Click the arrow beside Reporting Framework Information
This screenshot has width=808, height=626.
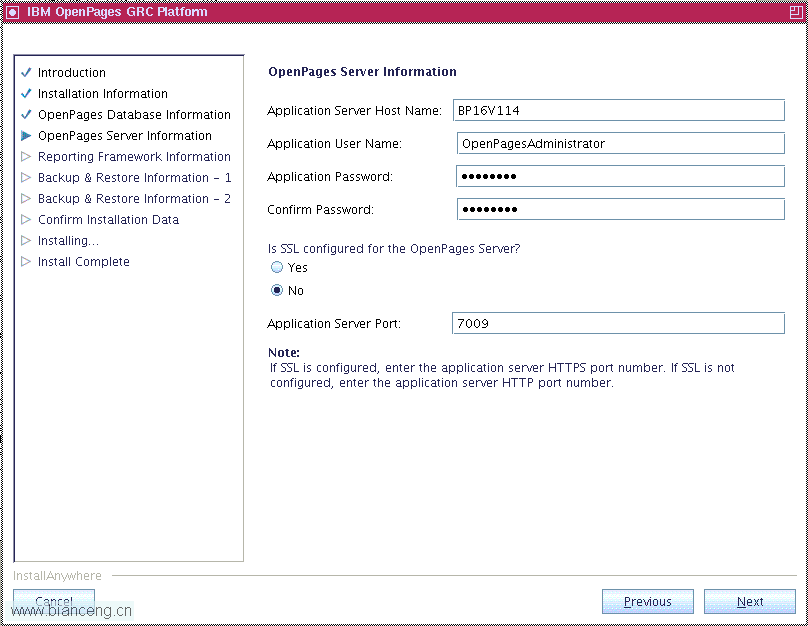click(x=26, y=157)
